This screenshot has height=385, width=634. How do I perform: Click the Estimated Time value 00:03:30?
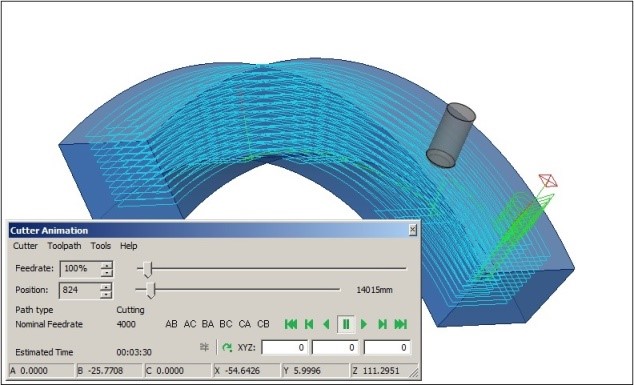[x=134, y=352]
